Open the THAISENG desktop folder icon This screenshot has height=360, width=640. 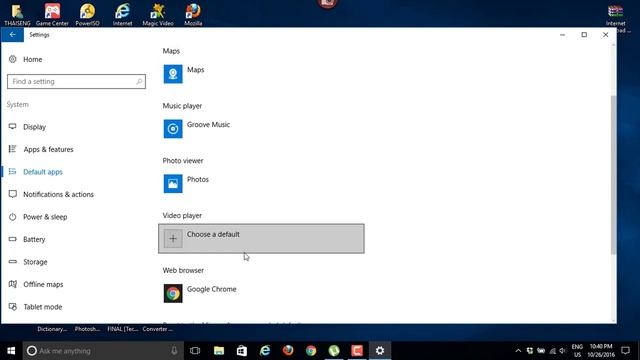coord(17,14)
